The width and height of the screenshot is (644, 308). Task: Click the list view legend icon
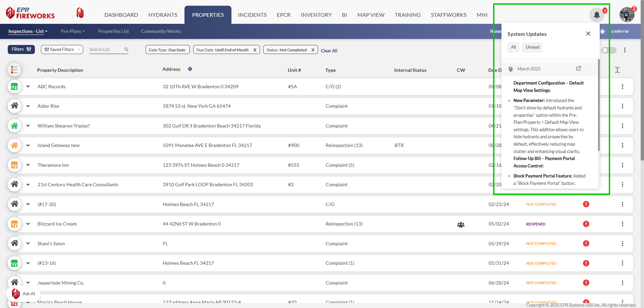pos(14,70)
